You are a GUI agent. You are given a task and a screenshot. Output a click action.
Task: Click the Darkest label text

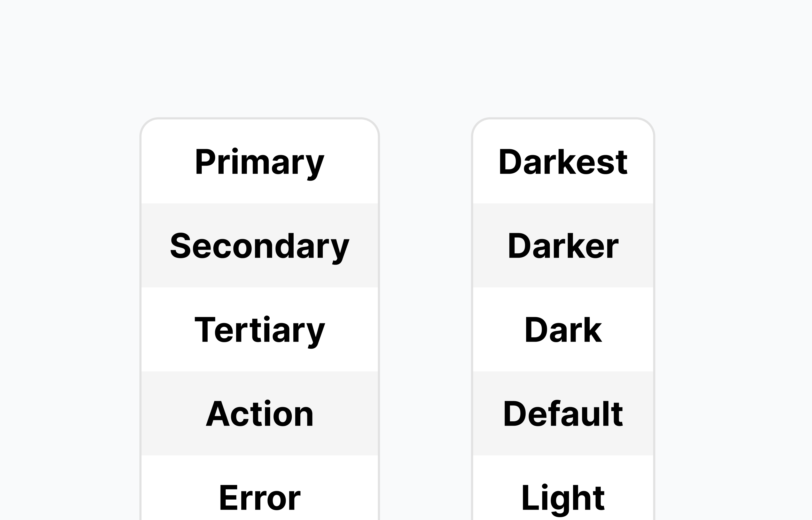click(x=563, y=162)
